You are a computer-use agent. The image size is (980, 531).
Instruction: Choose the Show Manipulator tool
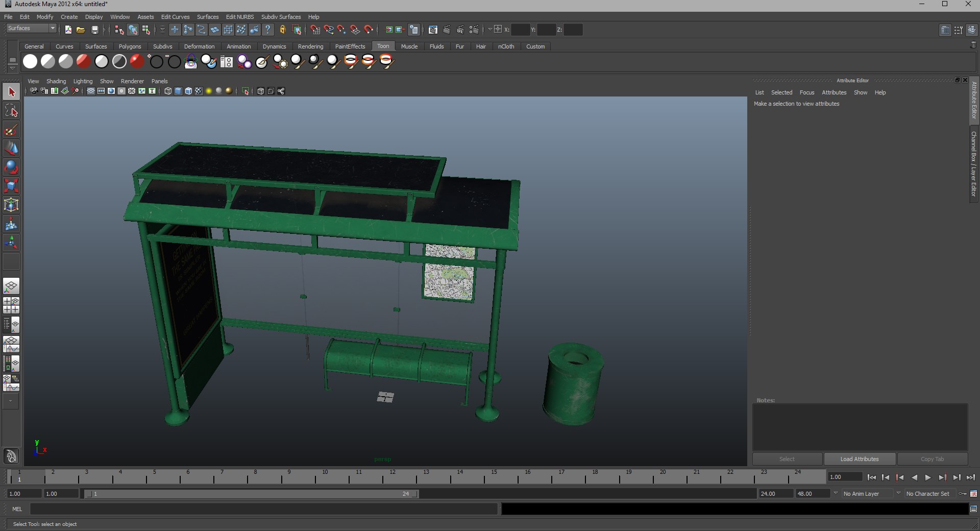coord(11,243)
